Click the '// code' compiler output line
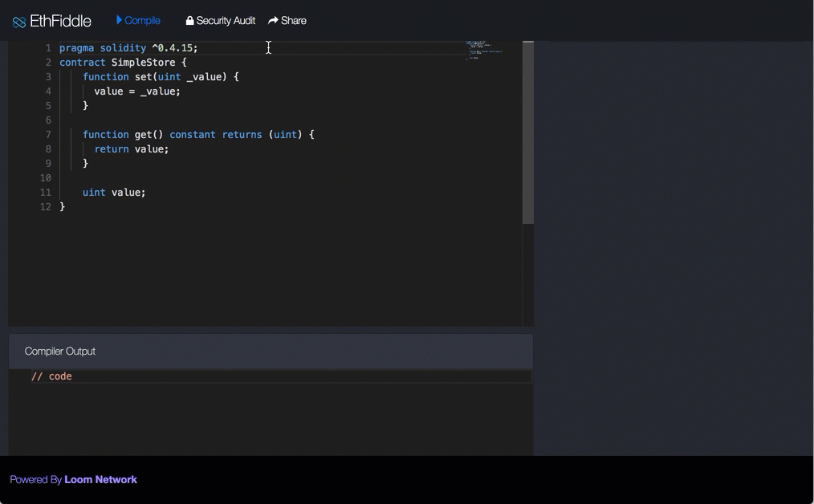814x504 pixels. [x=51, y=376]
